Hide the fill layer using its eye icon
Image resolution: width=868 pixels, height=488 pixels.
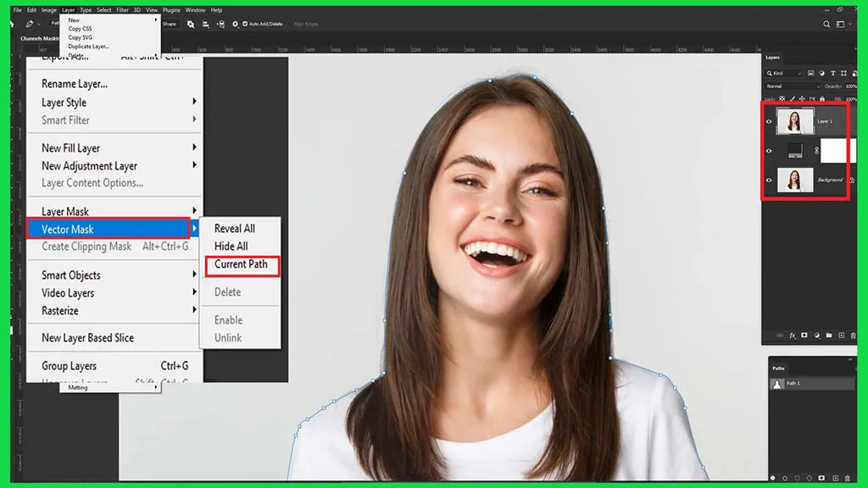pos(769,151)
